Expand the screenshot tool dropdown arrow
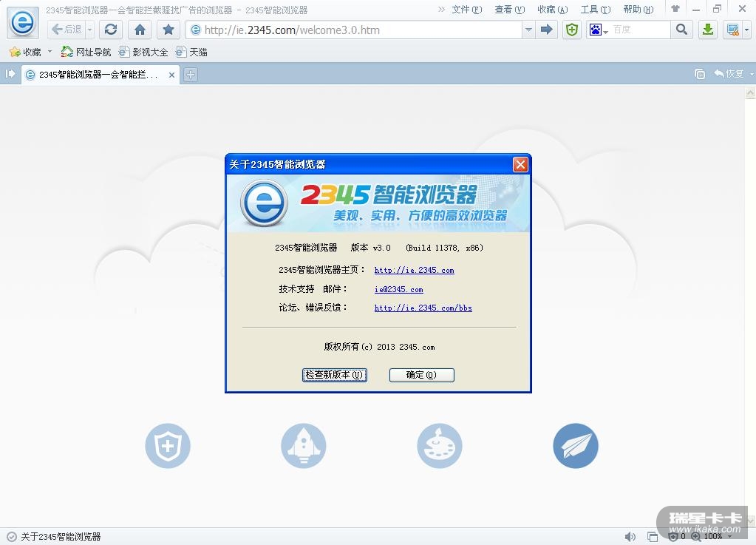The height and width of the screenshot is (545, 756). point(747,30)
